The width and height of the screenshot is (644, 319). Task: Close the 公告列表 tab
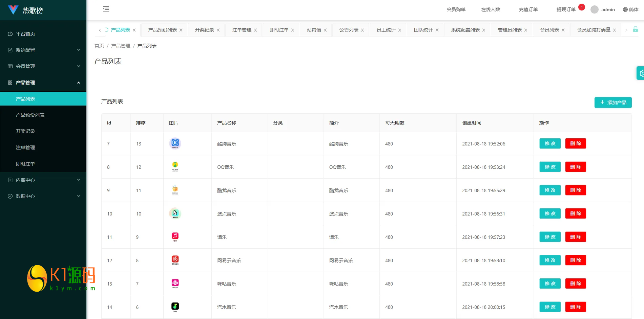[362, 30]
